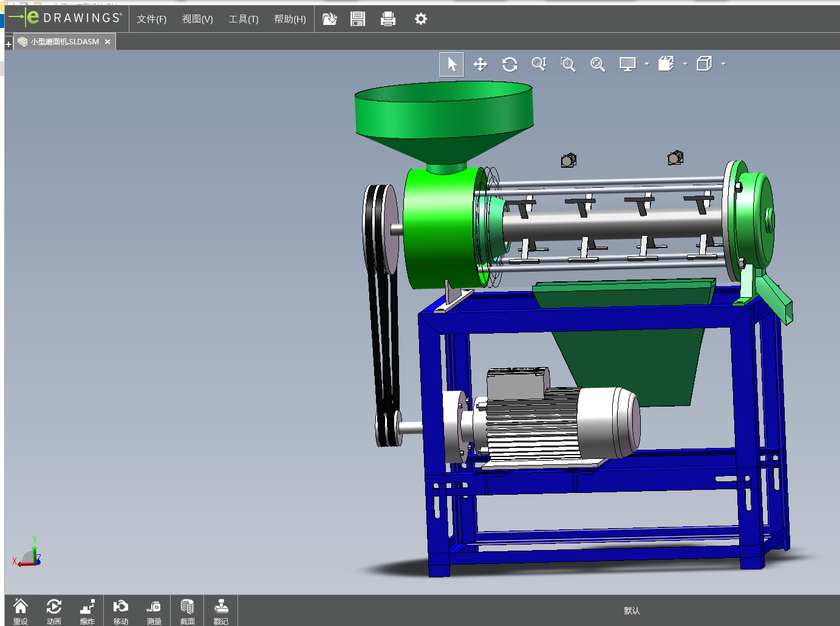840x626 pixels.
Task: Select the green hopper funnel on the model
Action: click(x=444, y=122)
